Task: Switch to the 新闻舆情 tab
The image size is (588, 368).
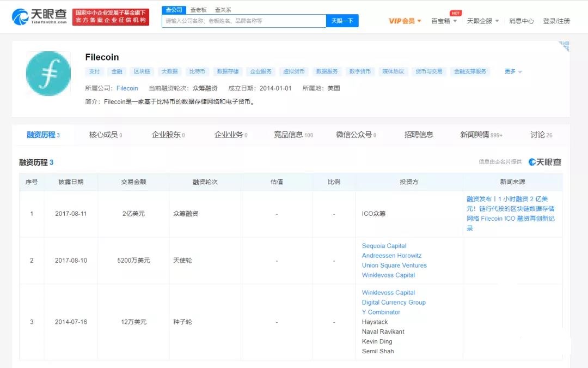Action: 481,135
